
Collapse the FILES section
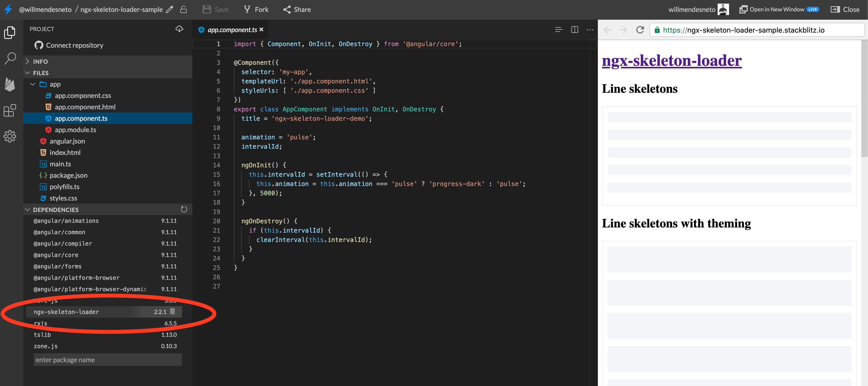tap(28, 73)
